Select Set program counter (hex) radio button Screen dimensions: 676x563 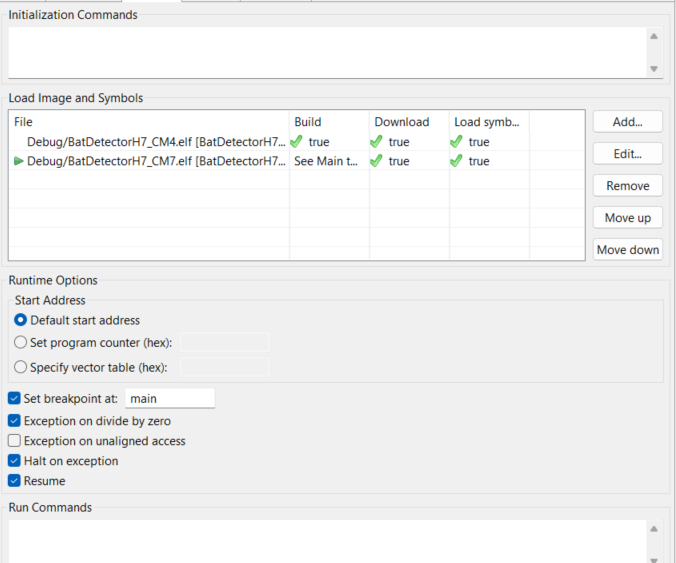pyautogui.click(x=21, y=343)
